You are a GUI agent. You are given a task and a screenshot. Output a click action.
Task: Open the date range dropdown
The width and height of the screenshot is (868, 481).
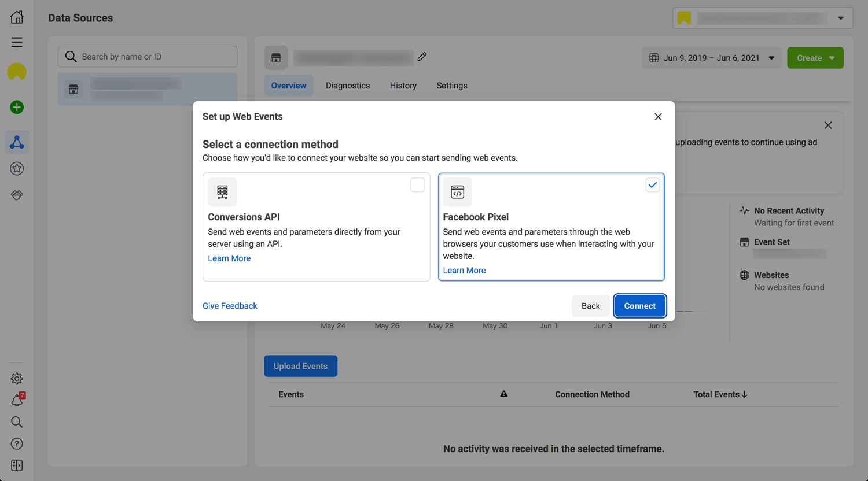coord(712,58)
